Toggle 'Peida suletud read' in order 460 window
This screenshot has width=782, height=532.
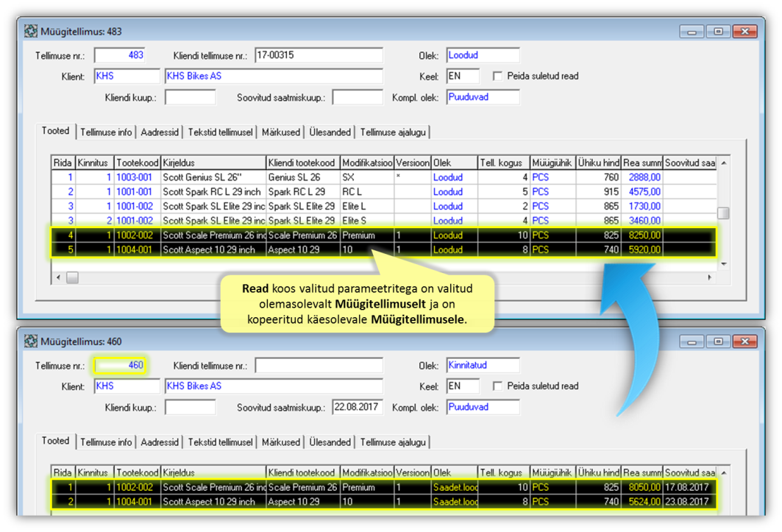tap(497, 386)
